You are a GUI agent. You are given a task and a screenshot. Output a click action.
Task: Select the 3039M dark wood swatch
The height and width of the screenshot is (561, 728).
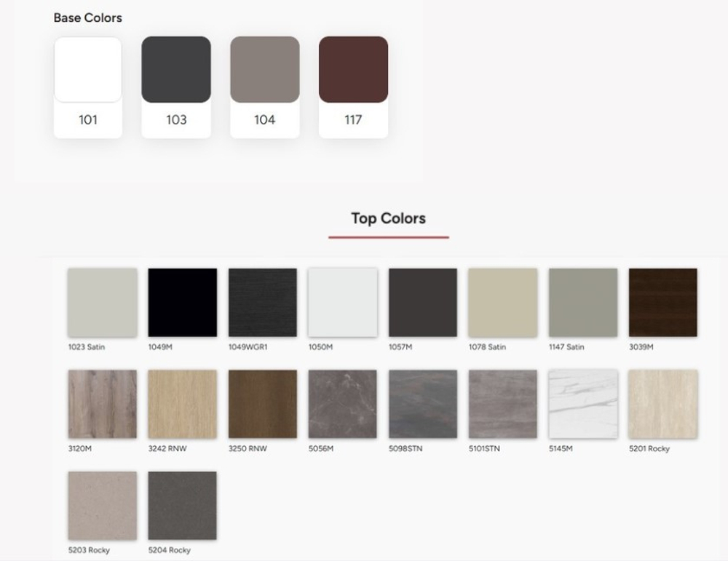pos(663,303)
